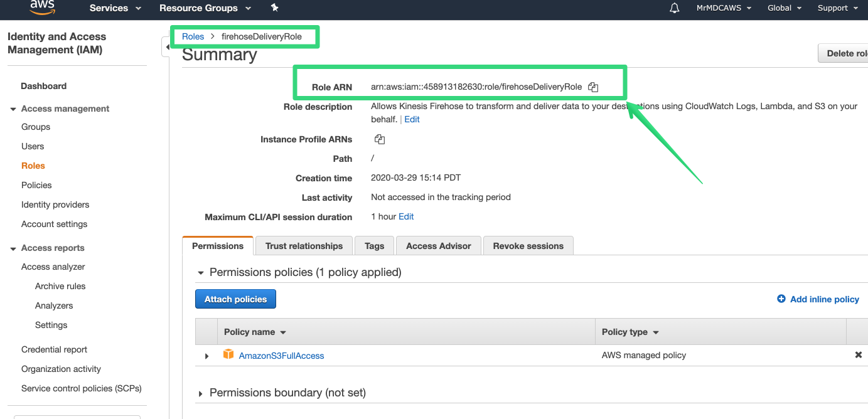Viewport: 868px width, 419px height.
Task: Open Access analyzer Settings in sidebar
Action: click(51, 325)
